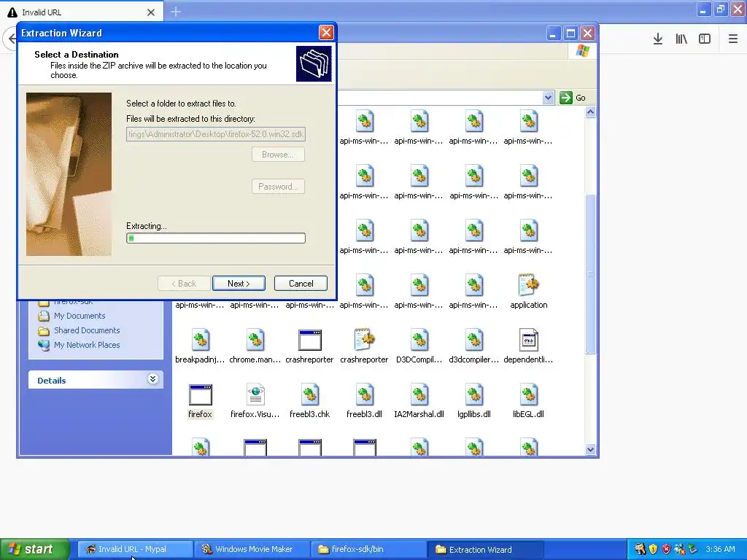
Task: Expand the Details panel chevron
Action: (x=152, y=379)
